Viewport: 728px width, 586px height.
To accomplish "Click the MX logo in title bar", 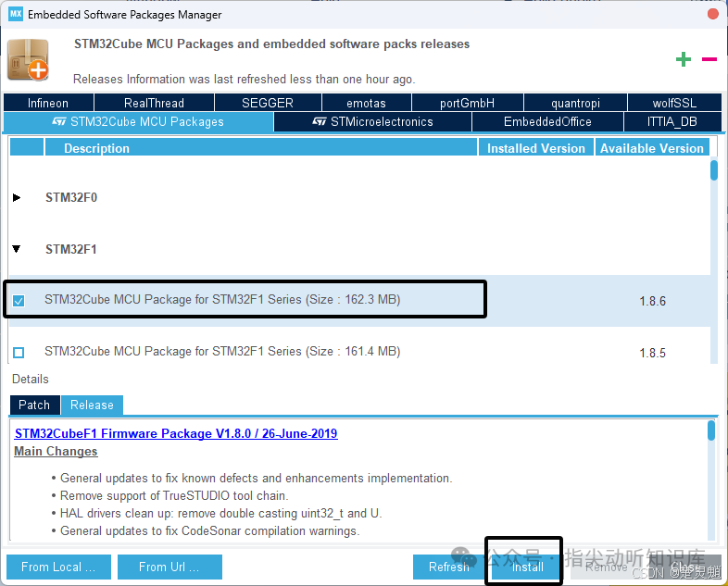I will (16, 14).
